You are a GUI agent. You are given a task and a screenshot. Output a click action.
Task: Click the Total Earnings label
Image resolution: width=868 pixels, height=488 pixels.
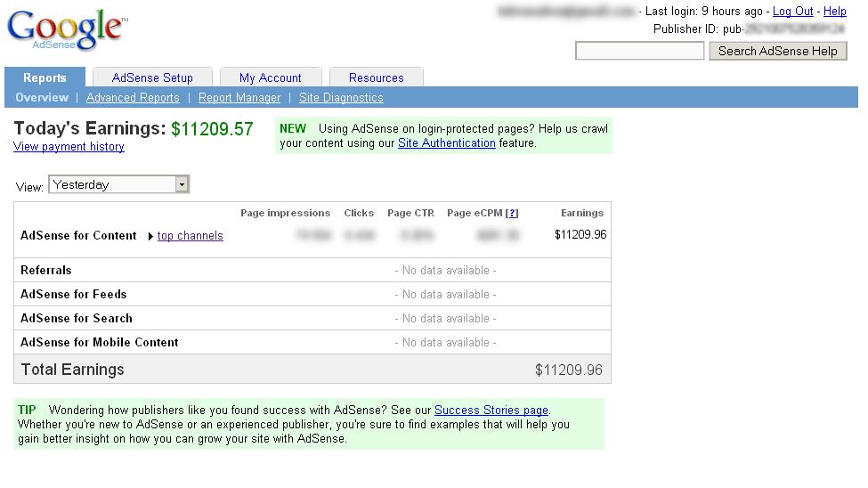[72, 370]
